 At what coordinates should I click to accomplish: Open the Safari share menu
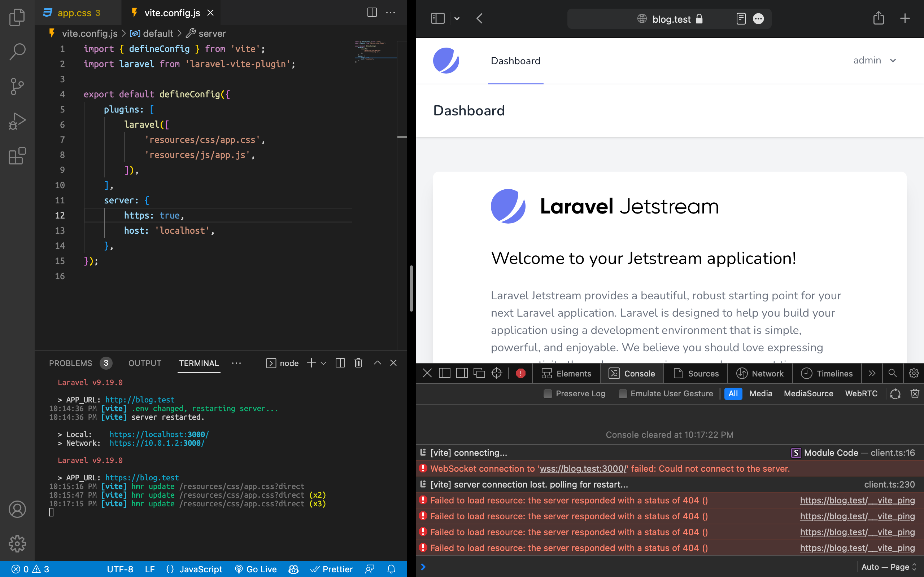[879, 18]
